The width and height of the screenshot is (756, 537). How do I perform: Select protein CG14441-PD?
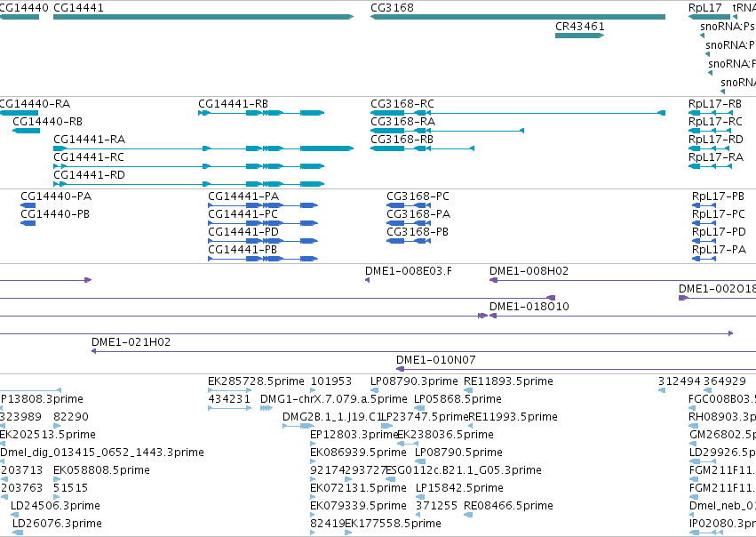pyautogui.click(x=263, y=241)
